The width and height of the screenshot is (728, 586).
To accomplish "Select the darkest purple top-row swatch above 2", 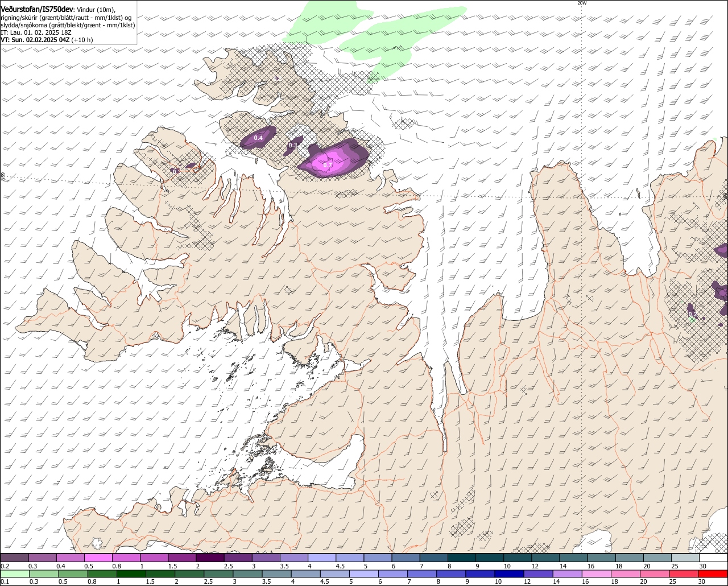I will 210,558.
